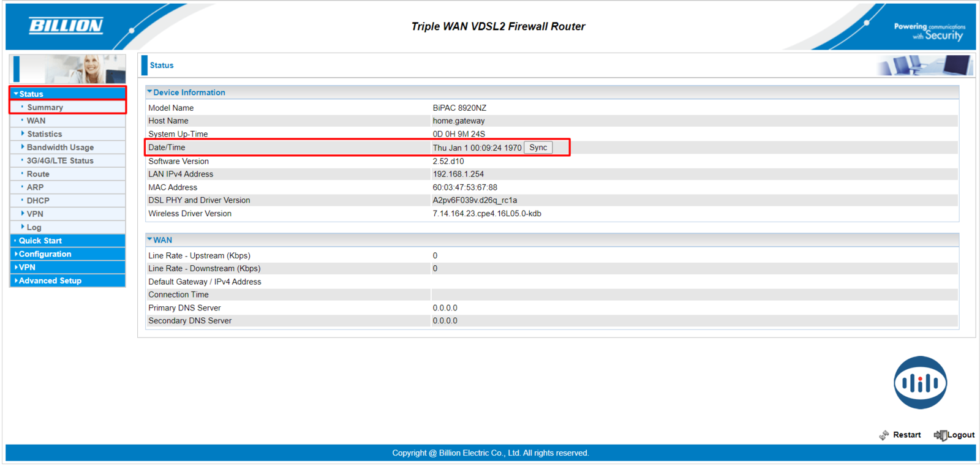Click the round blue chat widget icon
This screenshot has height=466, width=980.
click(x=919, y=383)
